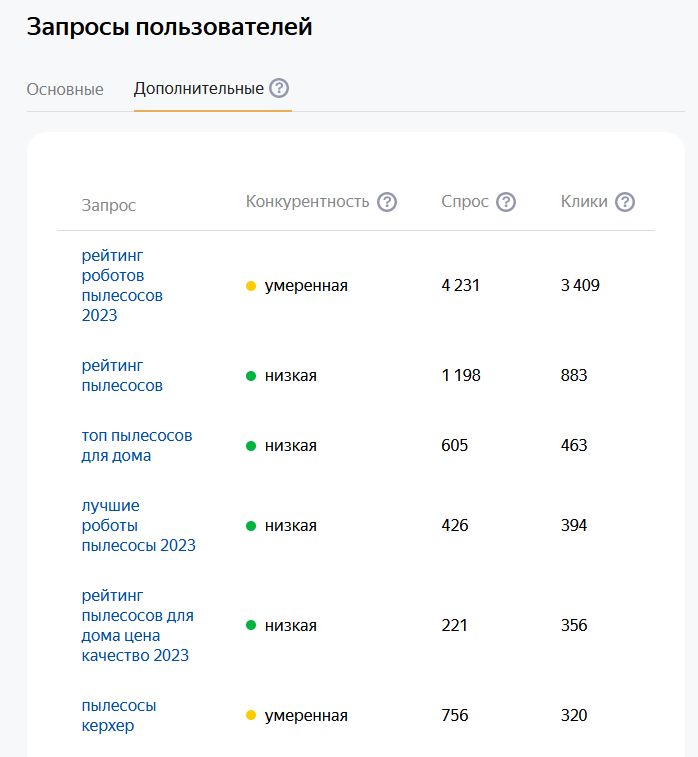The width and height of the screenshot is (698, 757).
Task: Select the Дополнительные tab
Action: click(x=199, y=88)
